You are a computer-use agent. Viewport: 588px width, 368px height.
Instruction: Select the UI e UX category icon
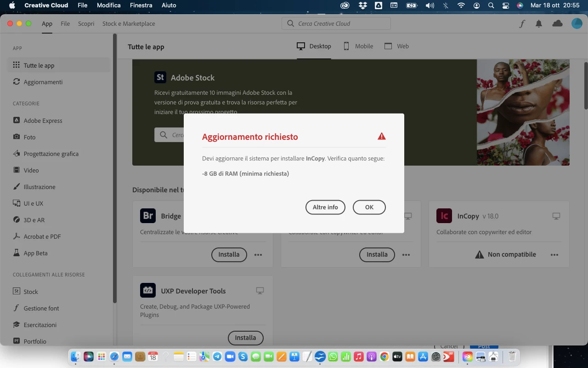pyautogui.click(x=17, y=203)
